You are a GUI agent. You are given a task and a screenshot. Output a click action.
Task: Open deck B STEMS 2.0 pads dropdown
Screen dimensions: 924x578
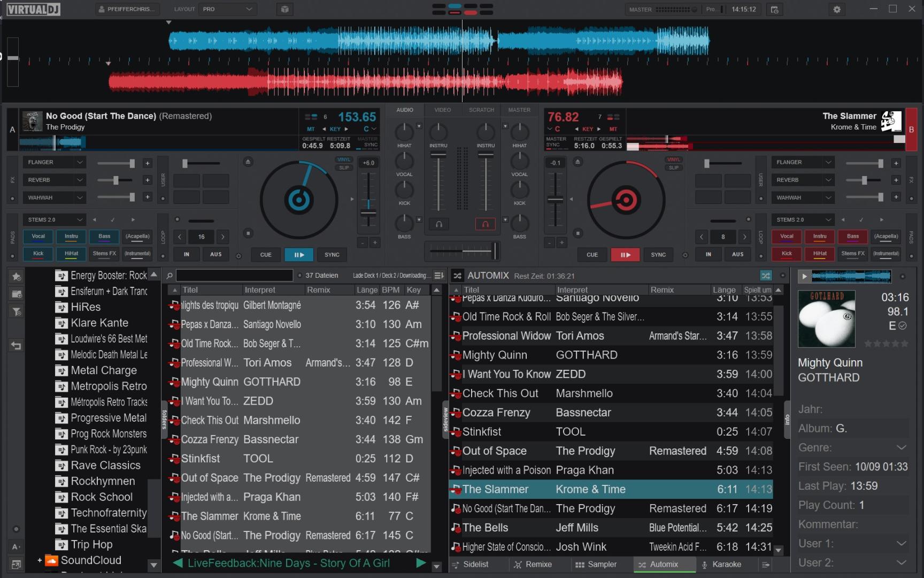[803, 219]
